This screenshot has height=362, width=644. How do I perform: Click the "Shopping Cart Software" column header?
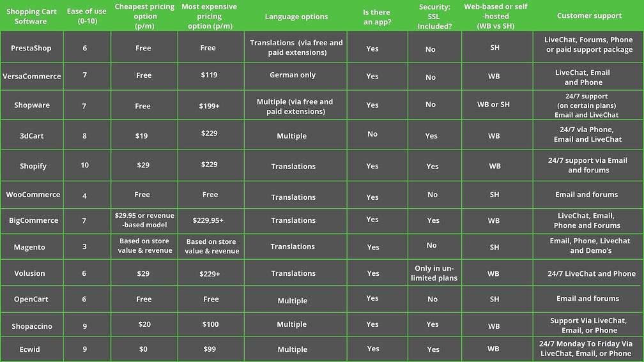31,16
